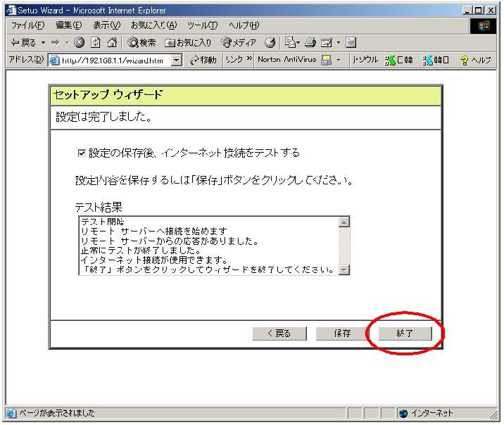Expand the address bar URL dropdown
Screen dimensions: 504x425
(176, 61)
